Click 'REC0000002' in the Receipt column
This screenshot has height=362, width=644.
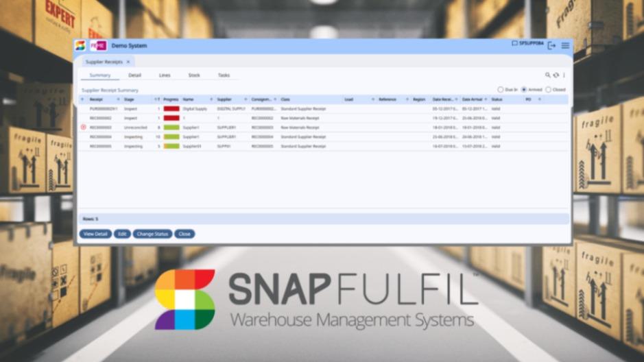[101, 118]
